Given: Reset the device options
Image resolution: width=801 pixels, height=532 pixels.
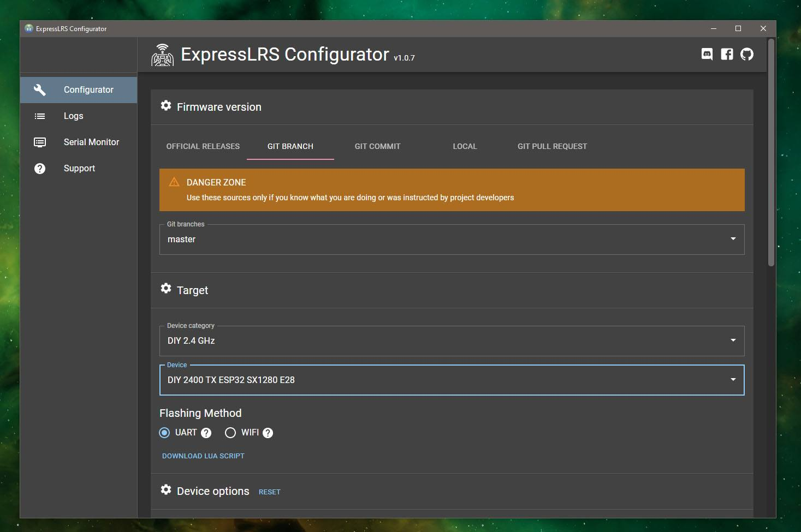Looking at the screenshot, I should coord(270,492).
